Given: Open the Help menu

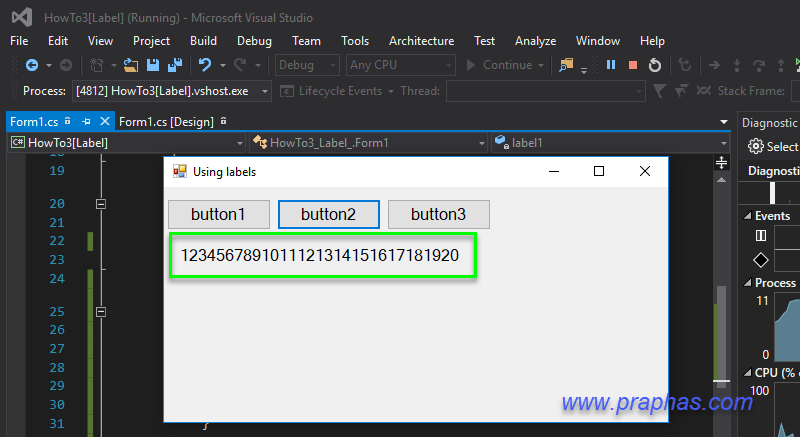Looking at the screenshot, I should (x=652, y=41).
